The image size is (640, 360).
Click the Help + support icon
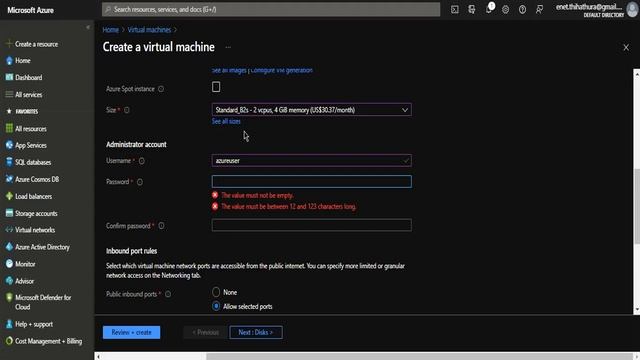tap(9, 324)
